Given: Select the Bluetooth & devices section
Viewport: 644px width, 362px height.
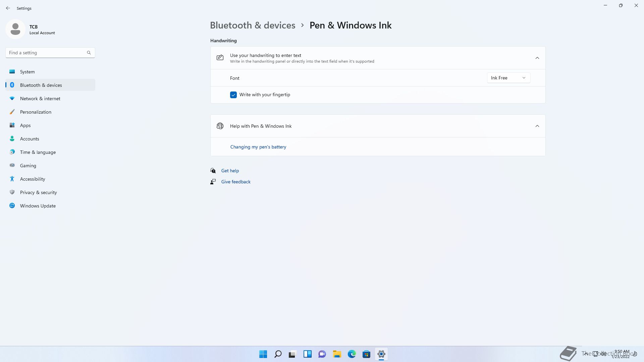Looking at the screenshot, I should click(x=50, y=85).
